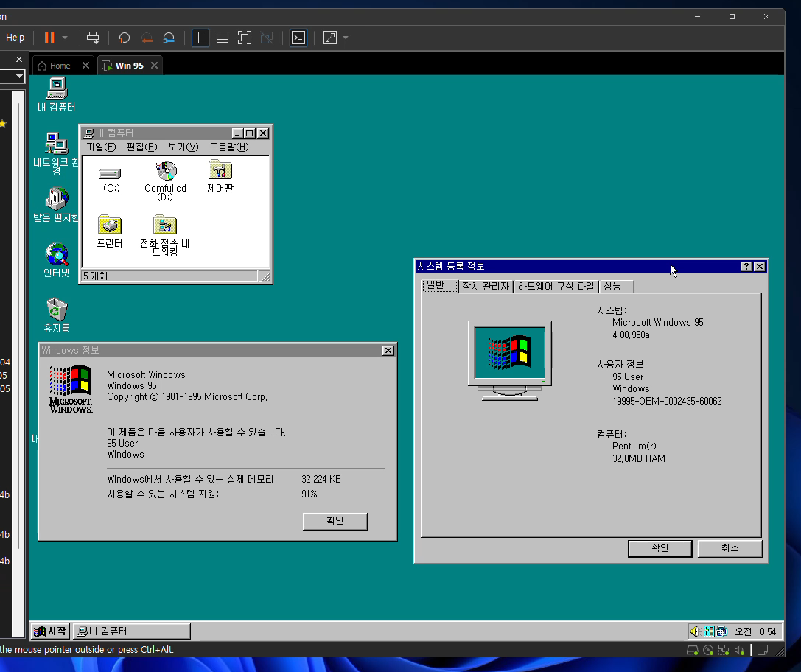Click the tray icon beside the speaker

point(709,631)
